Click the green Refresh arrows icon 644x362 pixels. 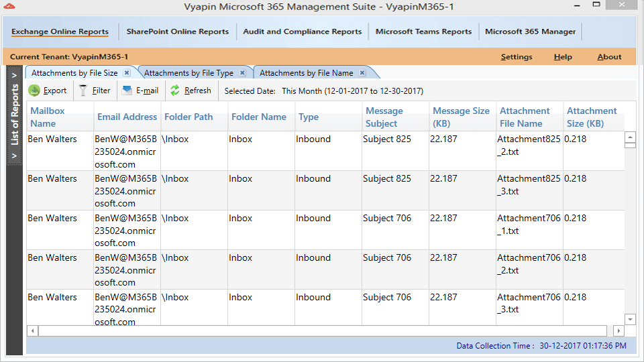click(x=175, y=90)
